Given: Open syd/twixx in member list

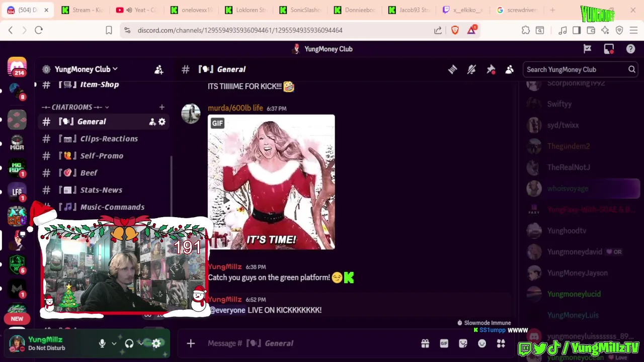Looking at the screenshot, I should (x=563, y=125).
